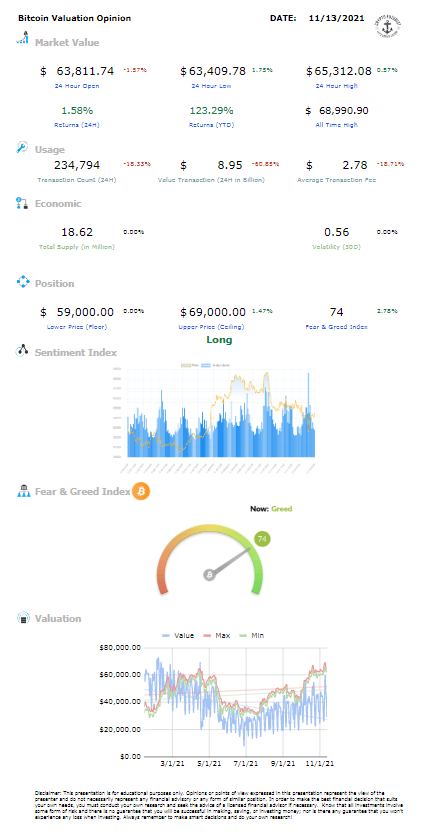Click the Market Value chart icon
The width and height of the screenshot is (438, 840).
pyautogui.click(x=22, y=38)
